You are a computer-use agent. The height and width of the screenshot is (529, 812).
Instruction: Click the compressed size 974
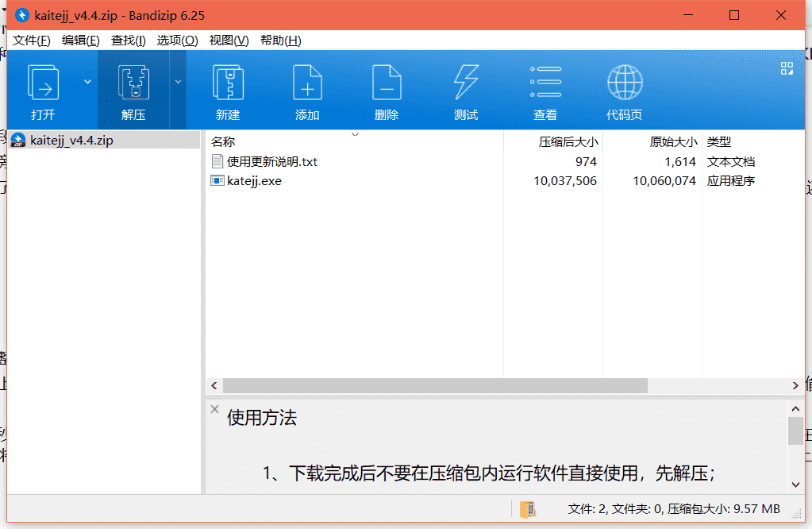pos(586,162)
